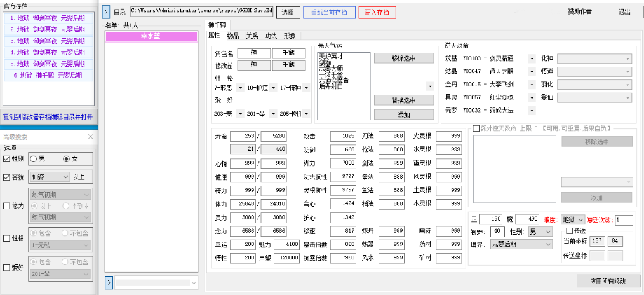
Task: Switch to the 属性 tab
Action: coord(215,36)
